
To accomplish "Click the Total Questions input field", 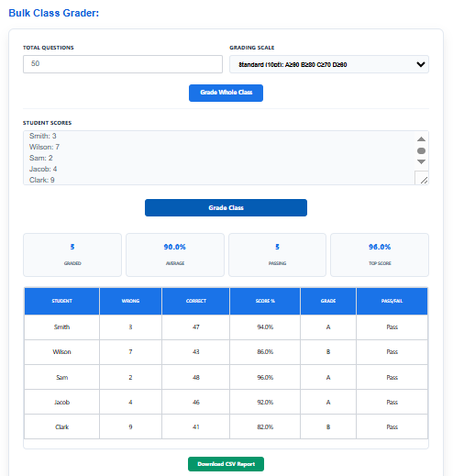I will click(123, 64).
